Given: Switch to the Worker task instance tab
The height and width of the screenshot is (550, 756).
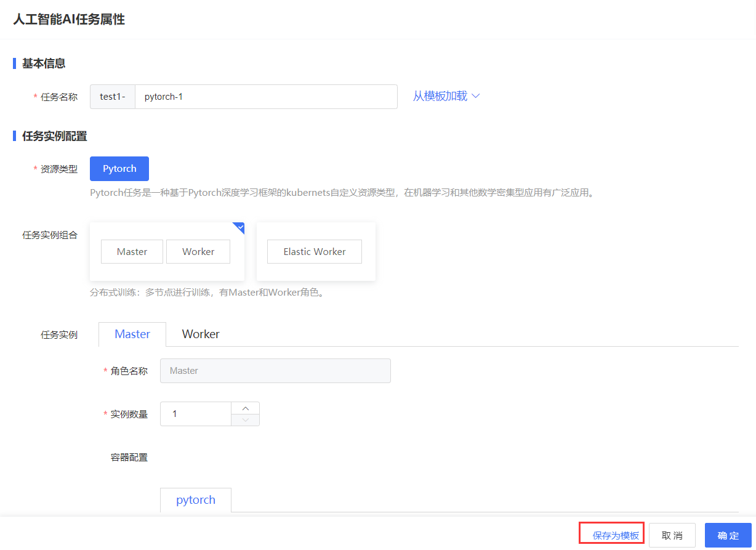Looking at the screenshot, I should (x=201, y=334).
